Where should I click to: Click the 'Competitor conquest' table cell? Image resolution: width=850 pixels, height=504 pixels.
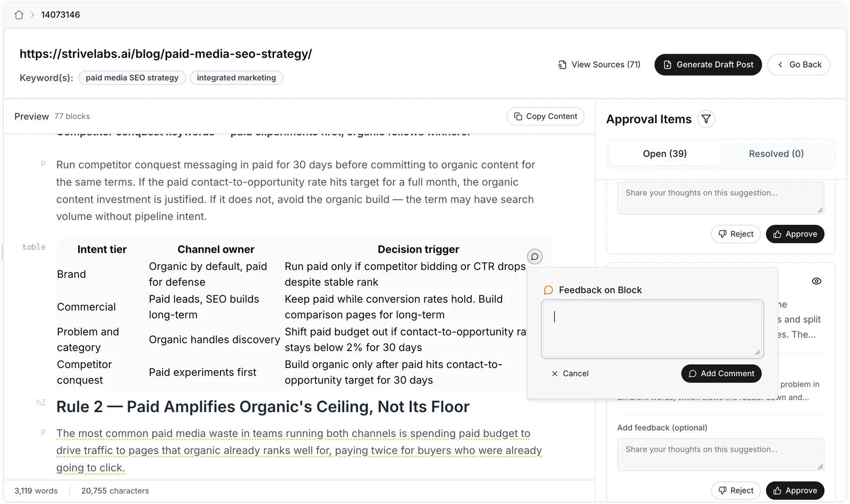tap(84, 372)
